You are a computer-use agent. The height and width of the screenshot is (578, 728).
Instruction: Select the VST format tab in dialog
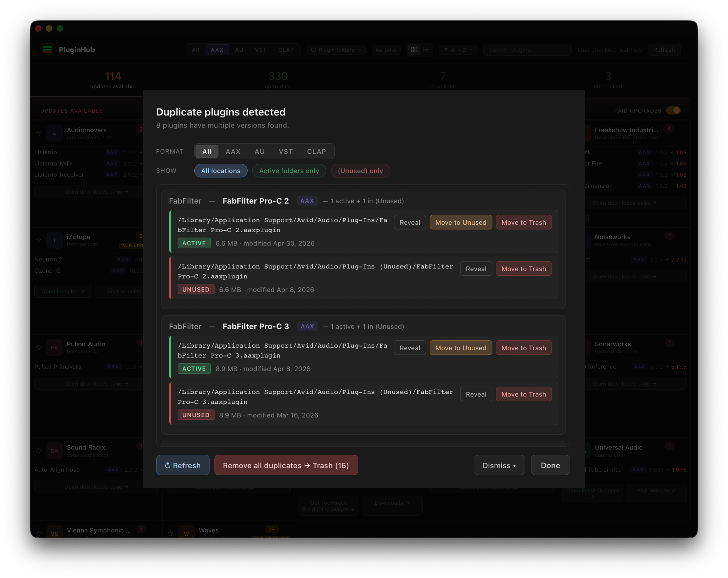286,151
